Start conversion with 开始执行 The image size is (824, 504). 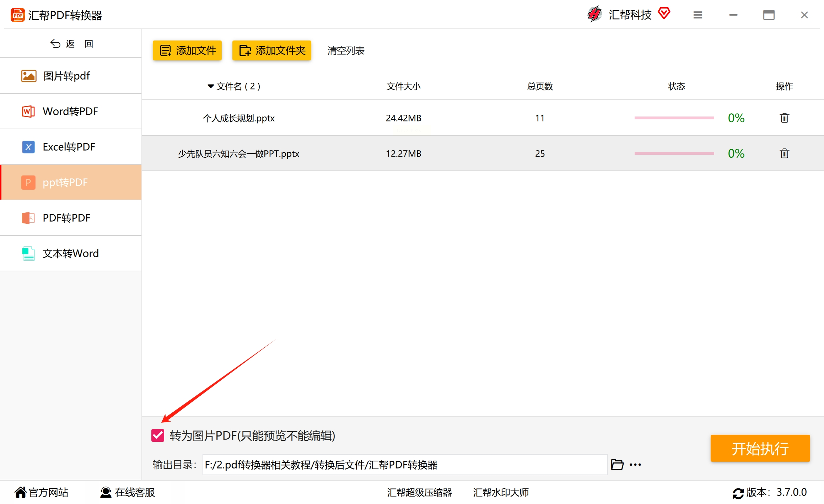760,449
